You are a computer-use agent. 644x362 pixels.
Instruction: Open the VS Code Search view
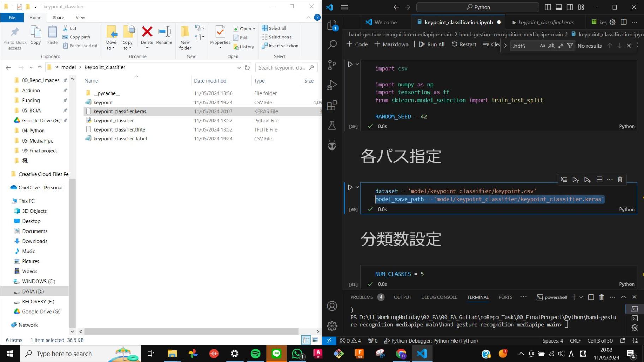[x=332, y=45]
